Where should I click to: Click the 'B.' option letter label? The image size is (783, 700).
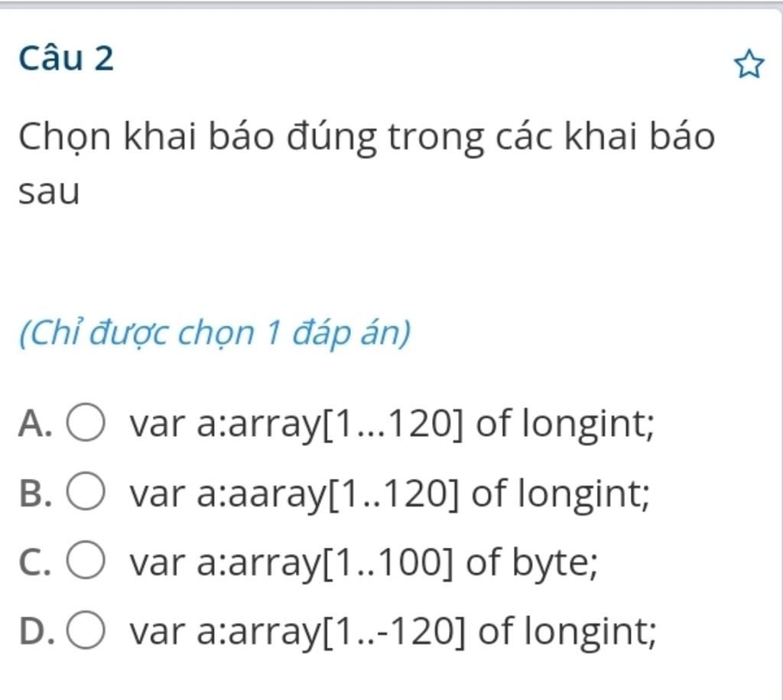[x=35, y=493]
